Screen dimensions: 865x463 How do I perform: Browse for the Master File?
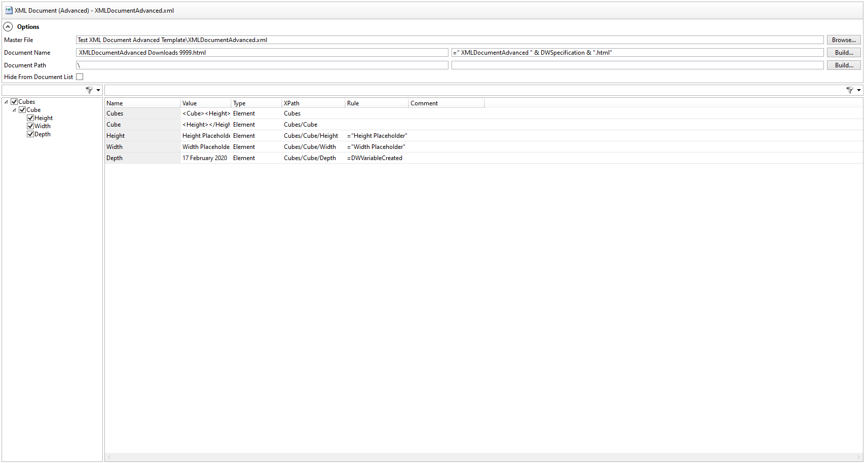(x=843, y=40)
